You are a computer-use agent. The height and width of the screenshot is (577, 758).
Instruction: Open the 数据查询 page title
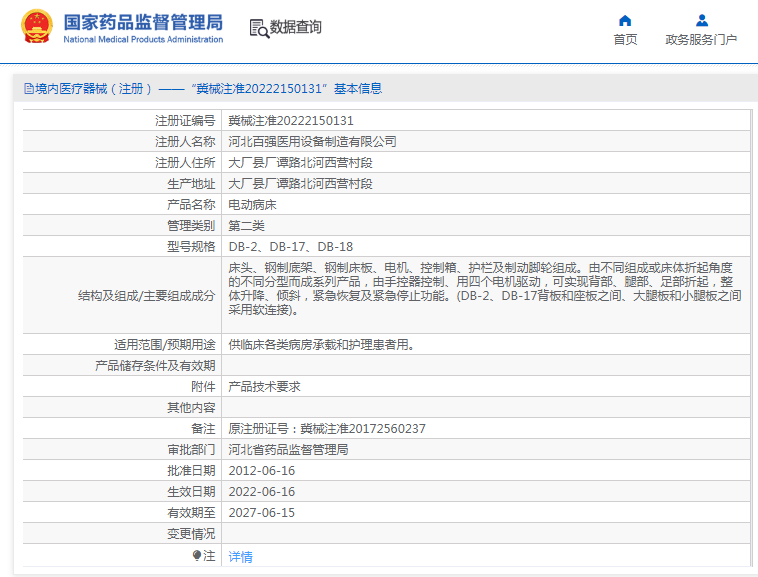(x=295, y=27)
